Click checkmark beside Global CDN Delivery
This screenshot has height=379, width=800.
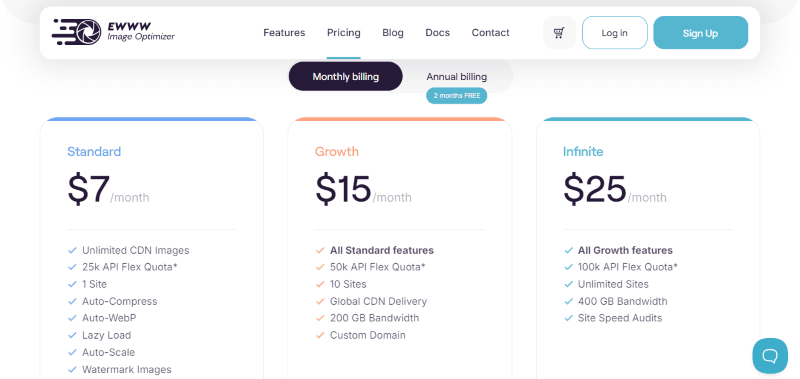click(x=320, y=301)
